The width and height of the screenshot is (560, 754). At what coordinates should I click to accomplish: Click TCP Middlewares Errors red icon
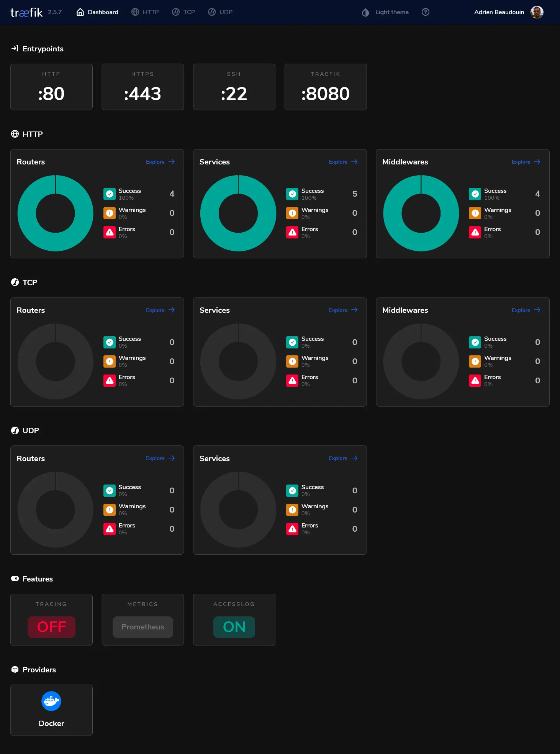pyautogui.click(x=475, y=381)
